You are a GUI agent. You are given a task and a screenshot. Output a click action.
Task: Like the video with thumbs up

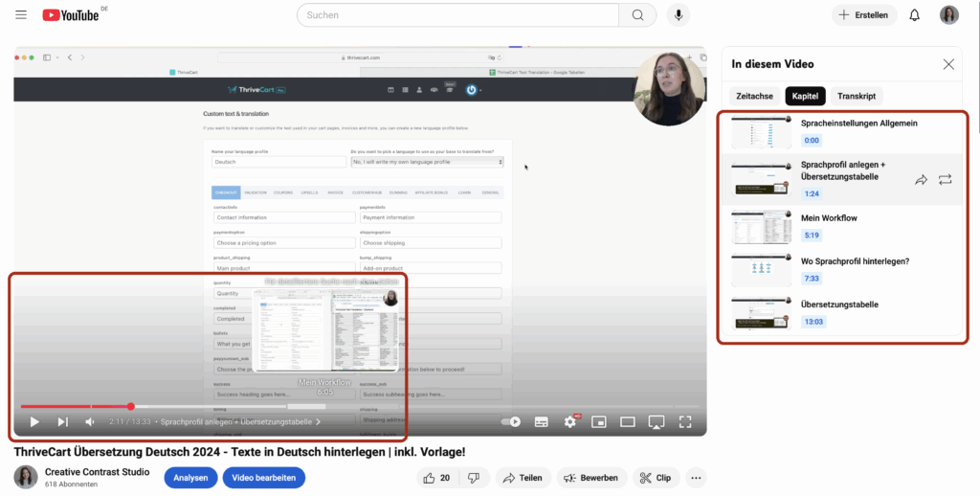(436, 478)
